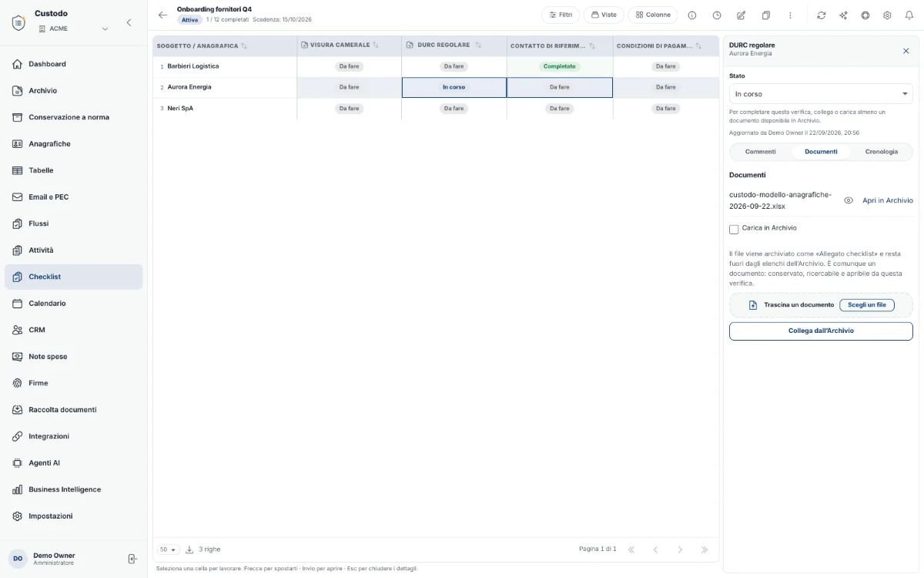
Task: Open the Filtri button
Action: (561, 15)
